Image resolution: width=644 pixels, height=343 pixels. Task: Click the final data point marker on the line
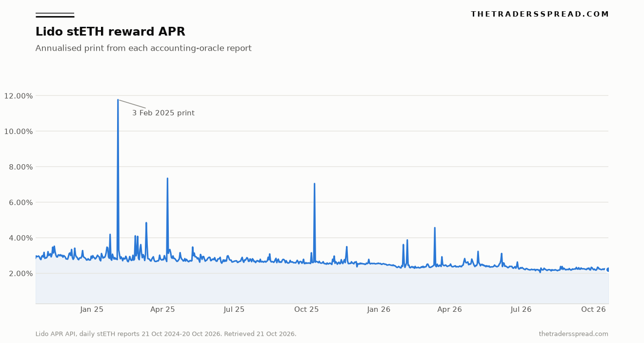point(608,269)
